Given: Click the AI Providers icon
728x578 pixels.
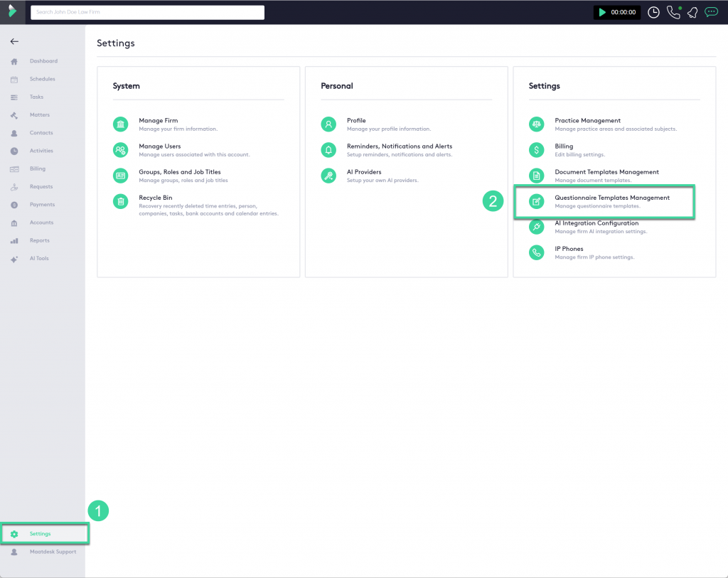Looking at the screenshot, I should click(x=328, y=176).
